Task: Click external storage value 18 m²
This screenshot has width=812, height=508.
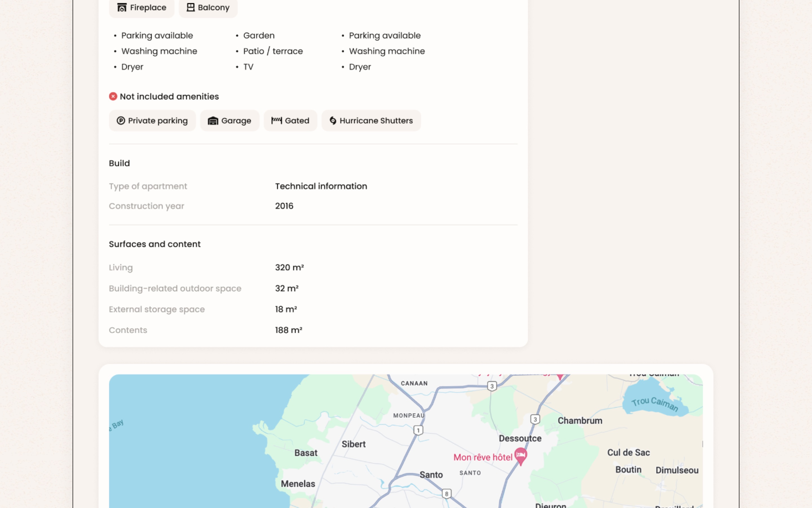Action: point(286,309)
